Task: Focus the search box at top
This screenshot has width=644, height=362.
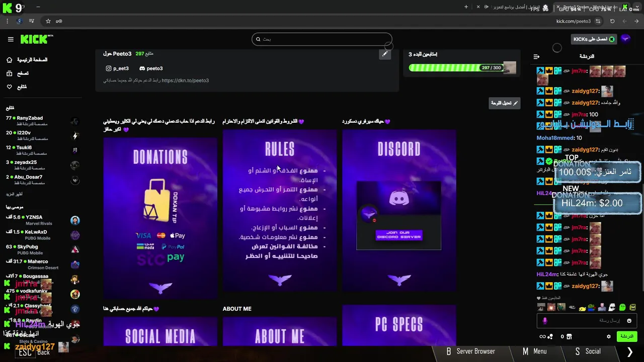Action: [x=322, y=39]
